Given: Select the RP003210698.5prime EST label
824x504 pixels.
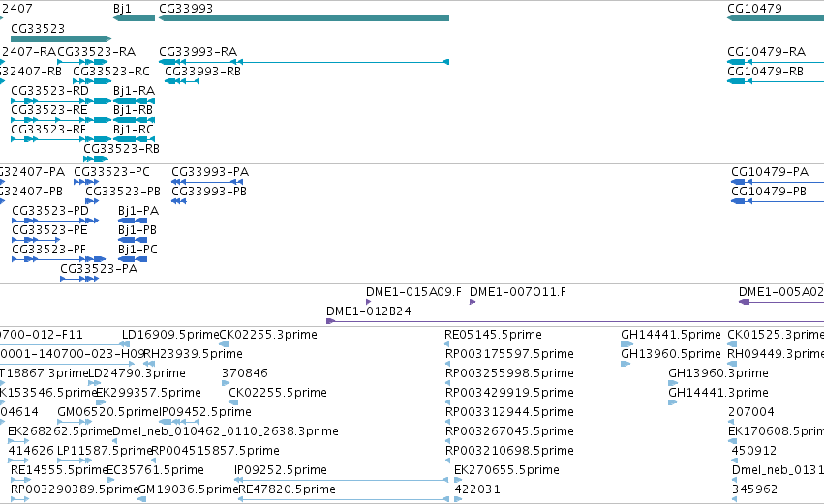Looking at the screenshot, I should [x=509, y=451].
